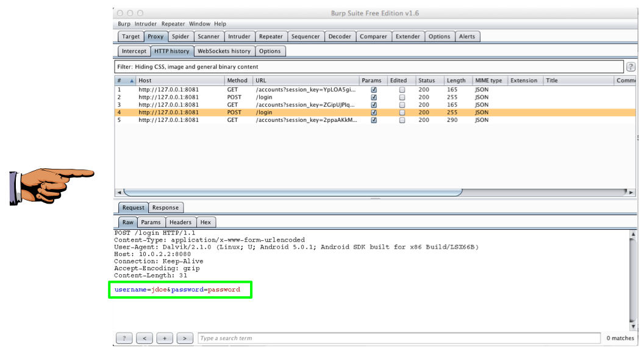The image size is (644, 353).
Task: Click the next match '>' button
Action: tap(185, 338)
